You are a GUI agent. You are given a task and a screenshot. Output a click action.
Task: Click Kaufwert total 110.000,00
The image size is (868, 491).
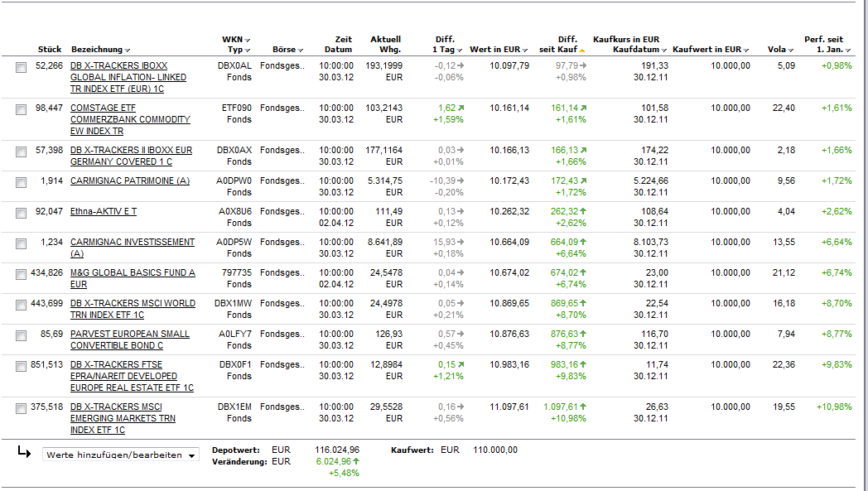[495, 450]
